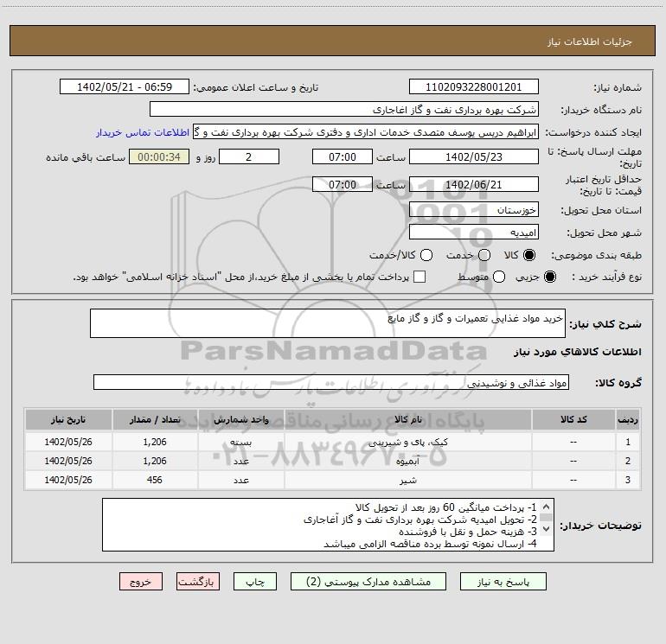Click the note هزینه حمل و نقل با فروشنده
This screenshot has width=666, height=644.
click(468, 532)
